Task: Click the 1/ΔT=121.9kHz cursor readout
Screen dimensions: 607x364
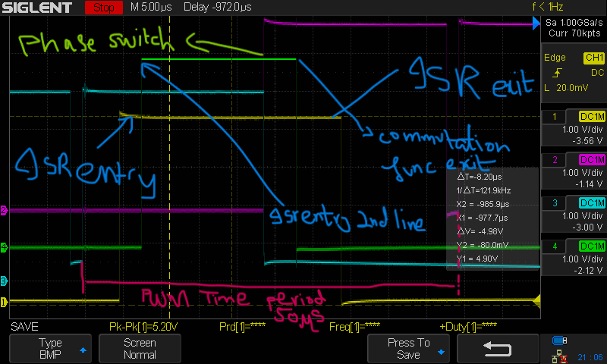Action: tap(483, 190)
